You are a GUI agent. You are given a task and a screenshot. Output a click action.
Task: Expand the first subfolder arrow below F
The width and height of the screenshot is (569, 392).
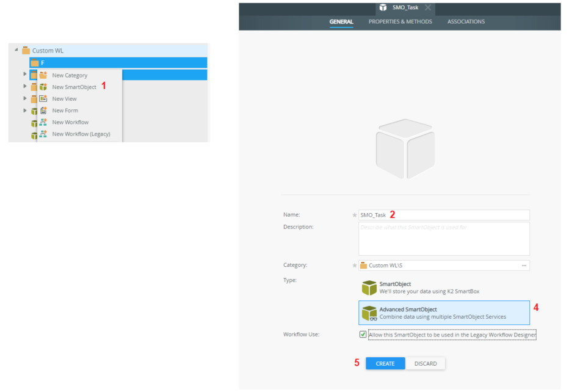pos(25,74)
